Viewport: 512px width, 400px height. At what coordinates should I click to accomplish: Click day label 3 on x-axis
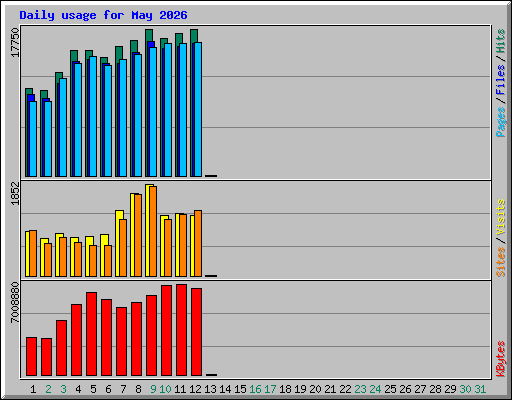63,389
